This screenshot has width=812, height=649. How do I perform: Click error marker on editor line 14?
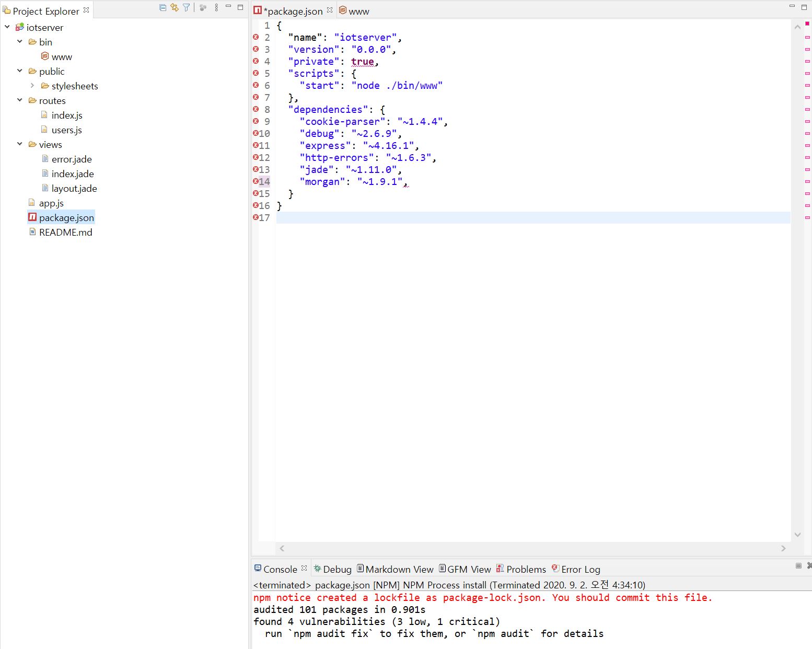click(256, 181)
